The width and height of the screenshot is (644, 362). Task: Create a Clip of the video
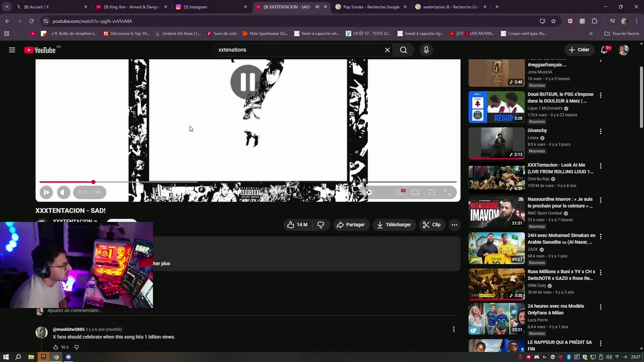[432, 225]
